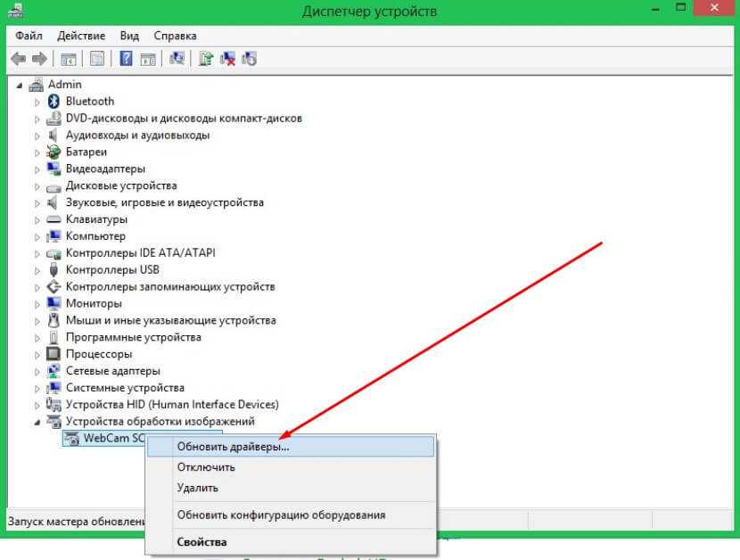
Task: Expand the Батареи category arrow
Action: 37,152
